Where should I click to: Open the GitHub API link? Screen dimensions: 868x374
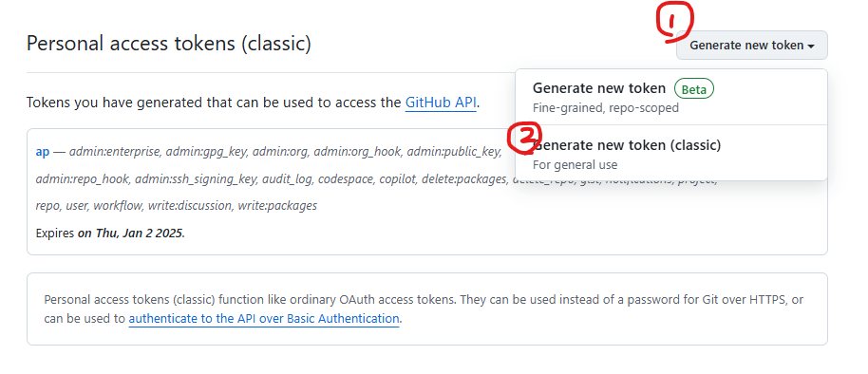[441, 103]
